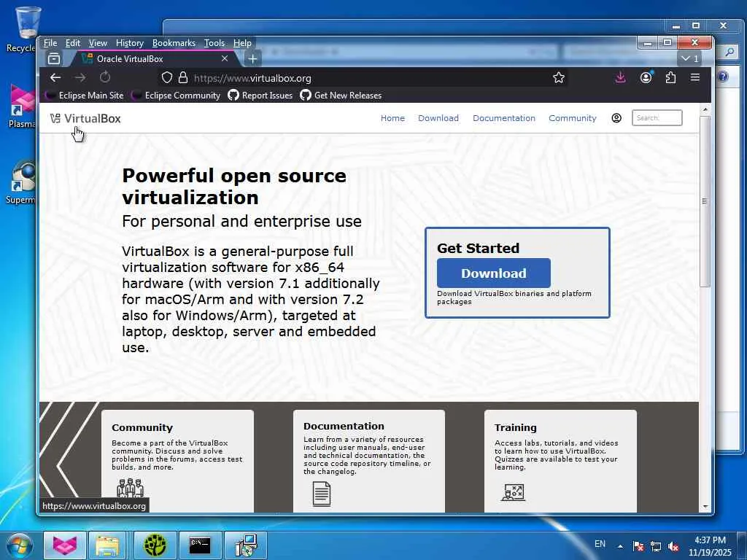Click the VirtualBox logo in page header
747x560 pixels.
[x=86, y=118]
